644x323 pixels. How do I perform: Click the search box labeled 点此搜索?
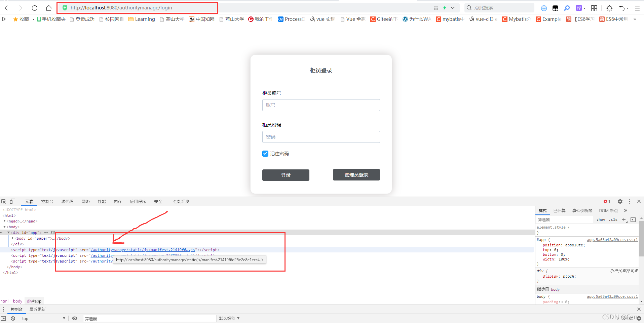coord(499,8)
